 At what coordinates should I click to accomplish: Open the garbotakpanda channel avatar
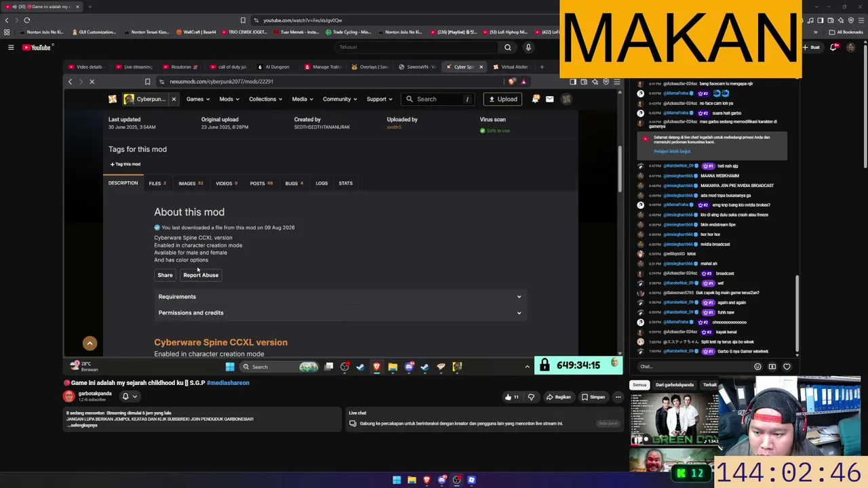[x=69, y=396]
